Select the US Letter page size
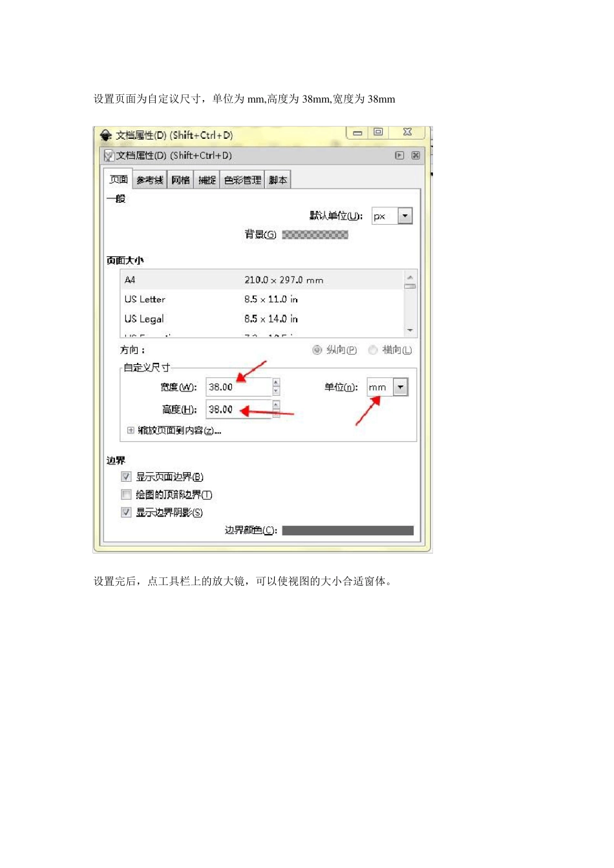Image resolution: width=614 pixels, height=868 pixels. (x=262, y=299)
